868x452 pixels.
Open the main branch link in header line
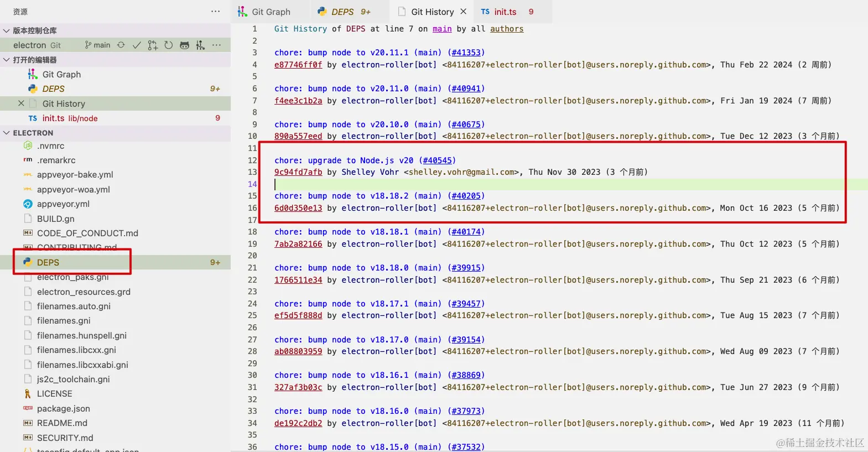[x=442, y=29]
